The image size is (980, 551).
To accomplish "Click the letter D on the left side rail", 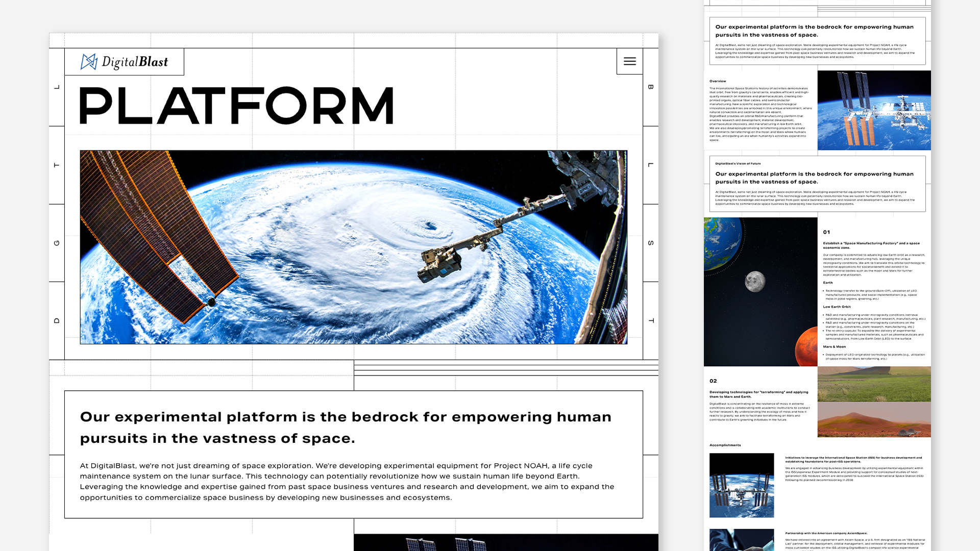I will [57, 321].
